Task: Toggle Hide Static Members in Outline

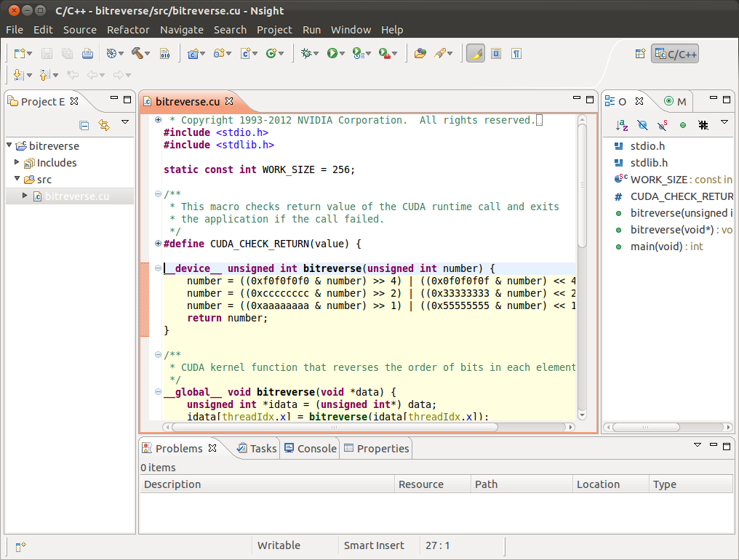Action: [x=662, y=125]
